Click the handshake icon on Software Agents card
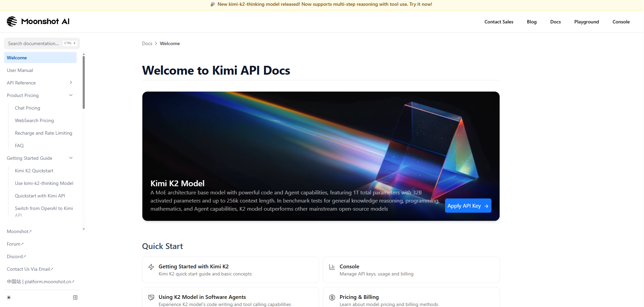Viewport: 644px width, 307px height. [x=151, y=298]
